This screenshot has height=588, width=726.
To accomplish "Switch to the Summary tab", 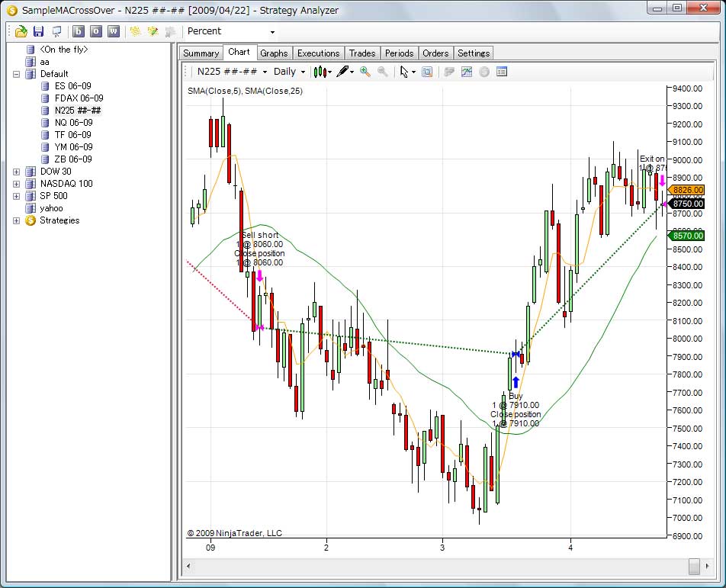I will [x=201, y=53].
